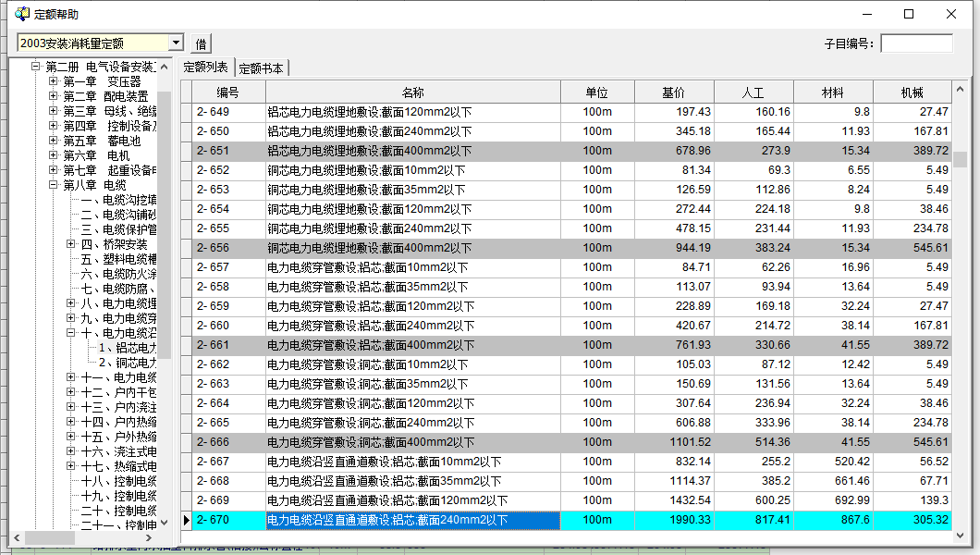Screen dimensions: 980x555
Task: Focus the 子目编号 input field
Action: pyautogui.click(x=916, y=43)
